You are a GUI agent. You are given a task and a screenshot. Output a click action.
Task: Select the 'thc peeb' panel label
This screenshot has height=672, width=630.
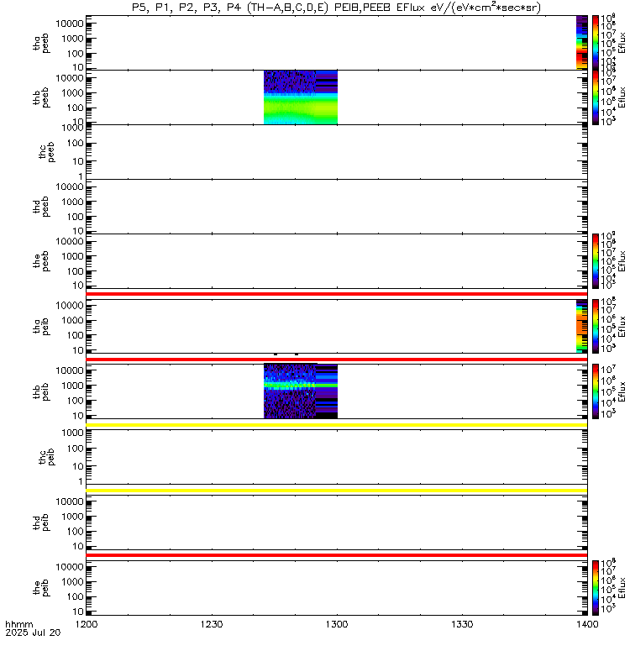pyautogui.click(x=47, y=152)
